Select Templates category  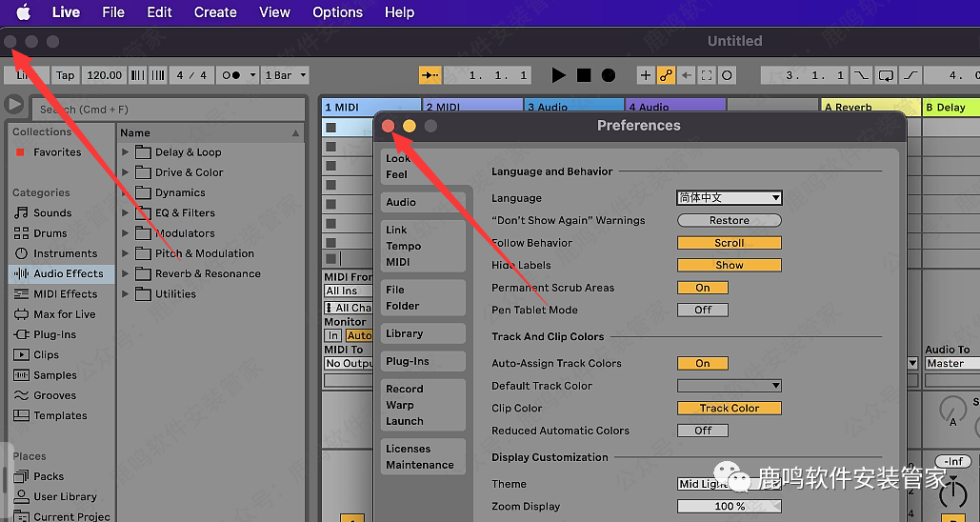(60, 415)
